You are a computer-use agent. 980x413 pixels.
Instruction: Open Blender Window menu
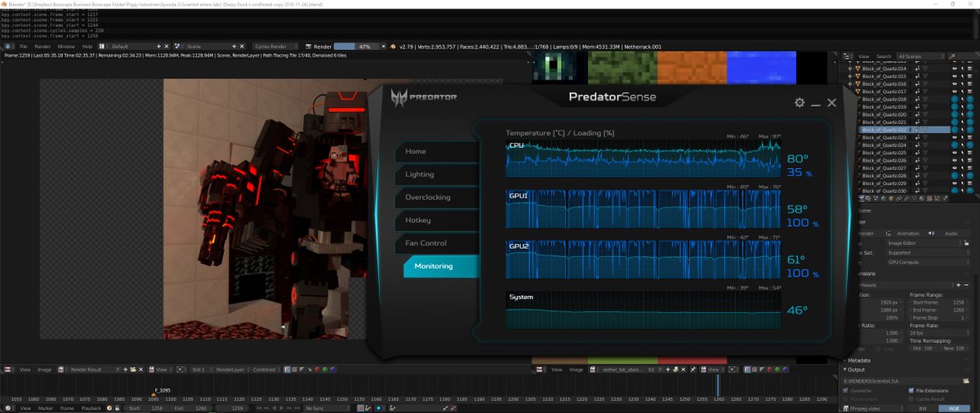tap(65, 47)
